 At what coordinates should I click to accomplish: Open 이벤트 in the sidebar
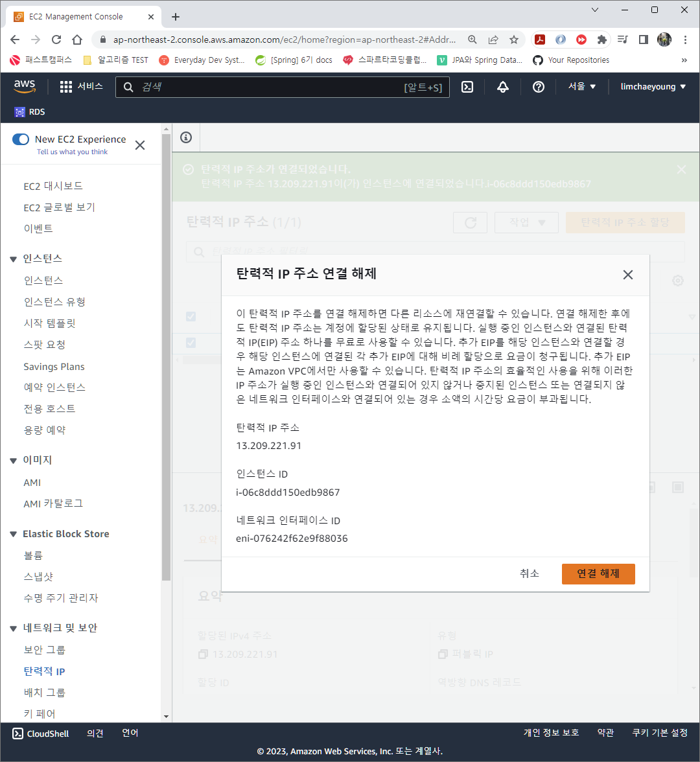point(38,228)
